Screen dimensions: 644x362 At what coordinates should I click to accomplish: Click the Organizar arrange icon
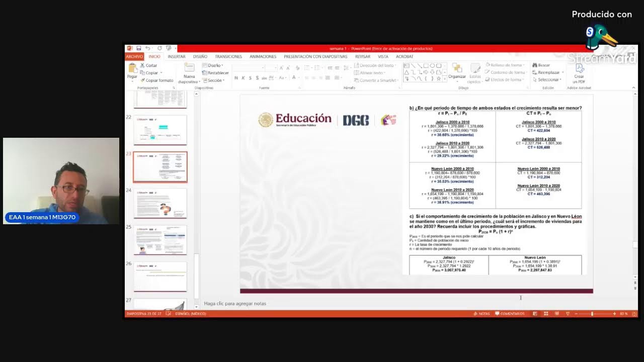(x=457, y=68)
